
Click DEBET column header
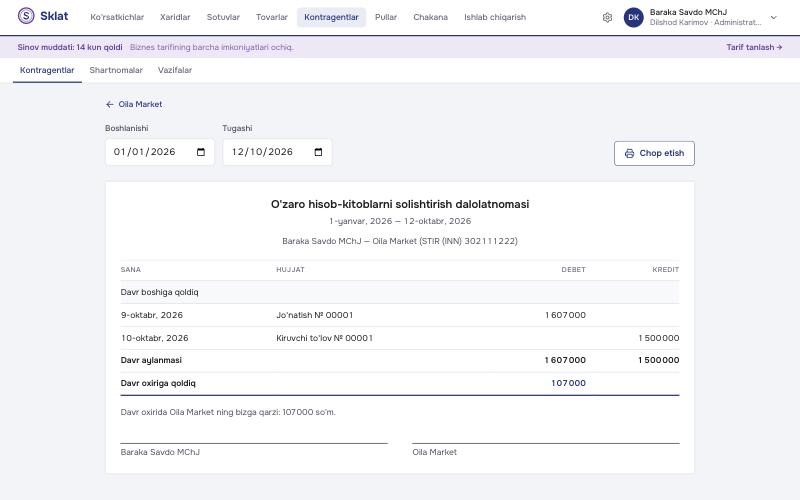tap(573, 269)
